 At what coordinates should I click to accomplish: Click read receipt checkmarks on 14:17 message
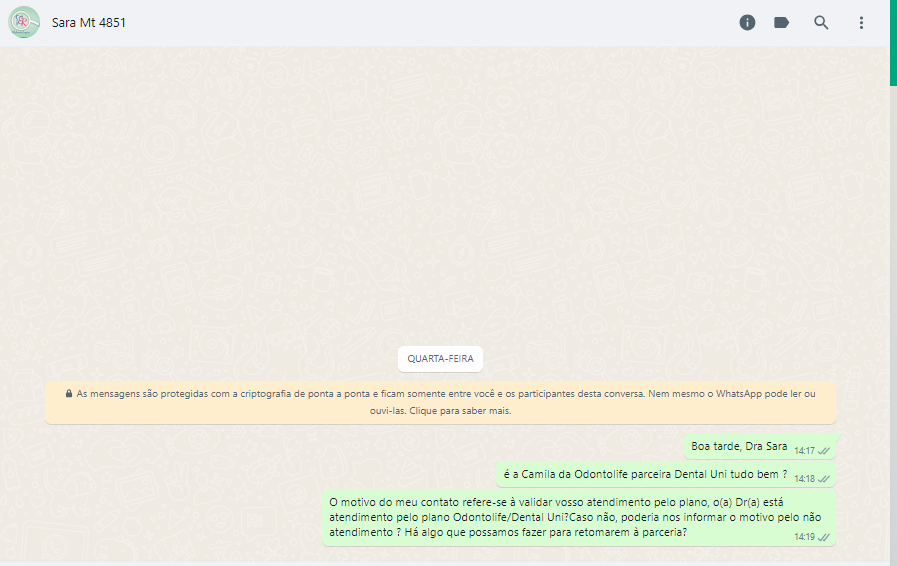[824, 451]
